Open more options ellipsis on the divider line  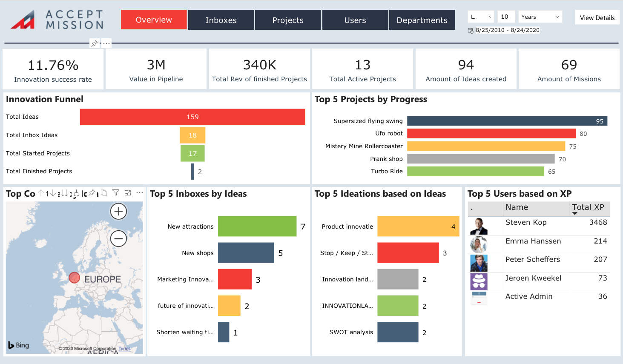(x=106, y=43)
